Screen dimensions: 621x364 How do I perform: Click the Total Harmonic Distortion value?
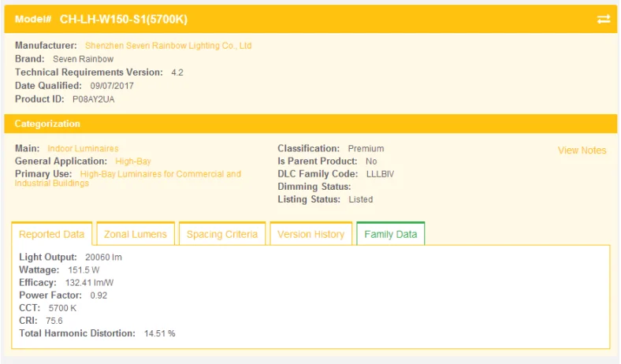point(159,333)
